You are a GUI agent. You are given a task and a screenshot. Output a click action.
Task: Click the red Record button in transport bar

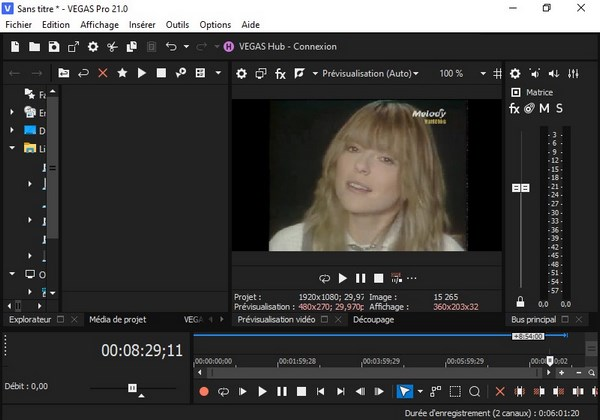coord(204,391)
